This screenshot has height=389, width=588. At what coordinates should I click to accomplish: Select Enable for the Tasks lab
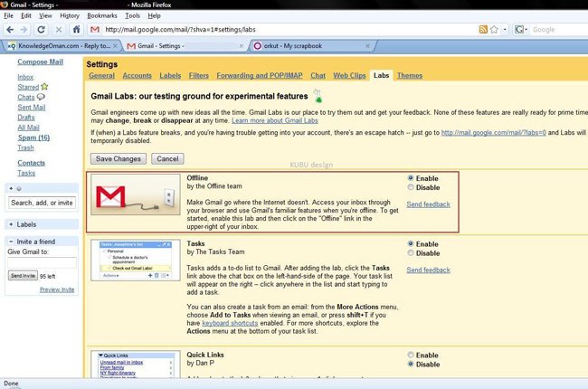tap(411, 243)
